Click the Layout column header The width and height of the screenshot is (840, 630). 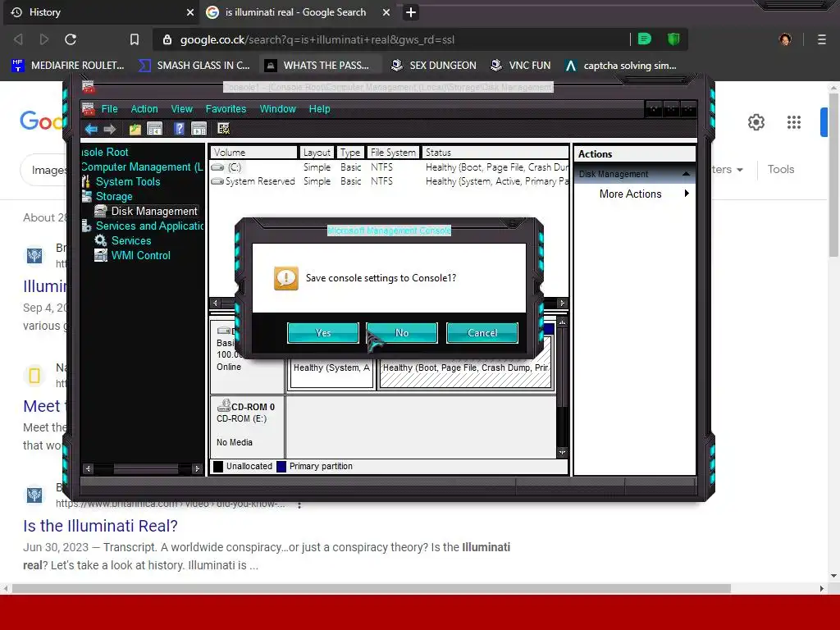click(x=317, y=152)
